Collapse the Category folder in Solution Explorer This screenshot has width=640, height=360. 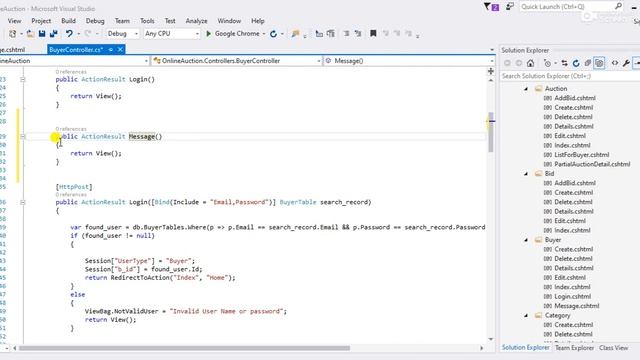click(526, 316)
